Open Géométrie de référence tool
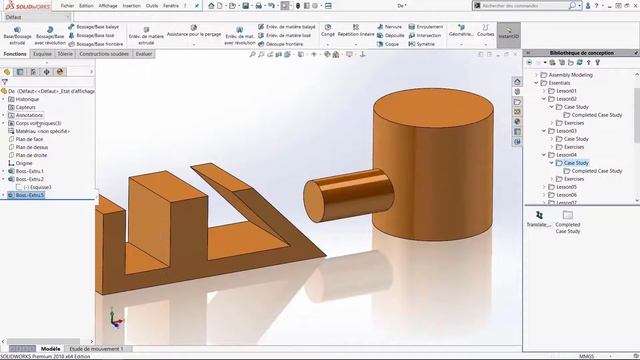Image resolution: width=640 pixels, height=360 pixels. pyautogui.click(x=461, y=31)
